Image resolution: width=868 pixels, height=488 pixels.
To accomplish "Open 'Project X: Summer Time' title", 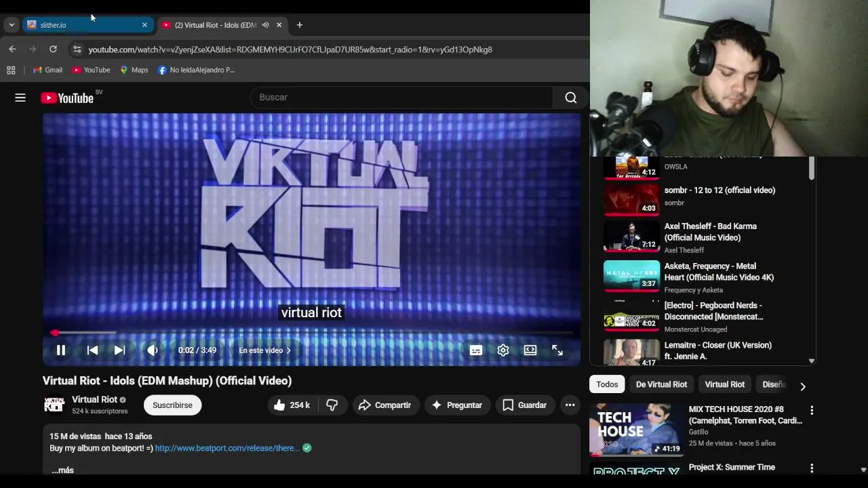I will coord(732,467).
